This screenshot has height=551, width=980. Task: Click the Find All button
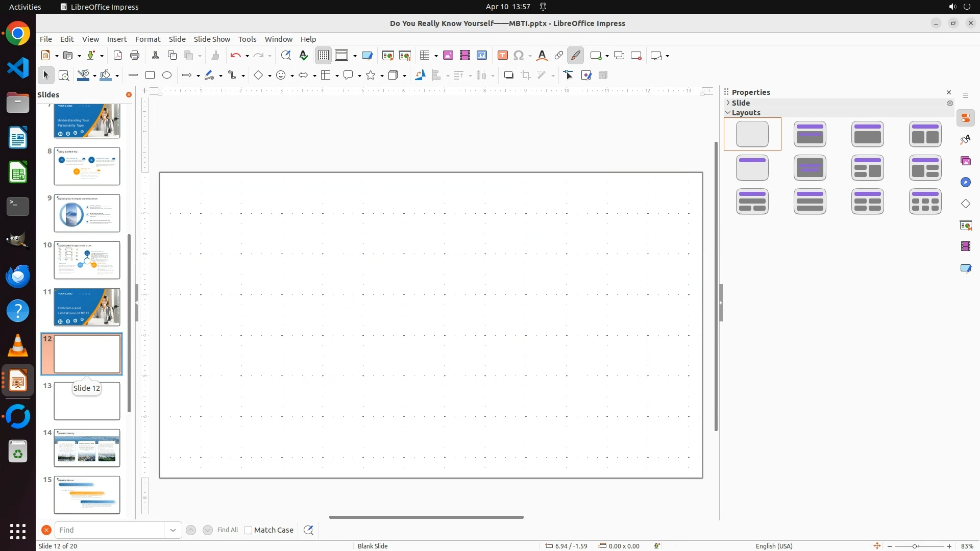tap(228, 530)
